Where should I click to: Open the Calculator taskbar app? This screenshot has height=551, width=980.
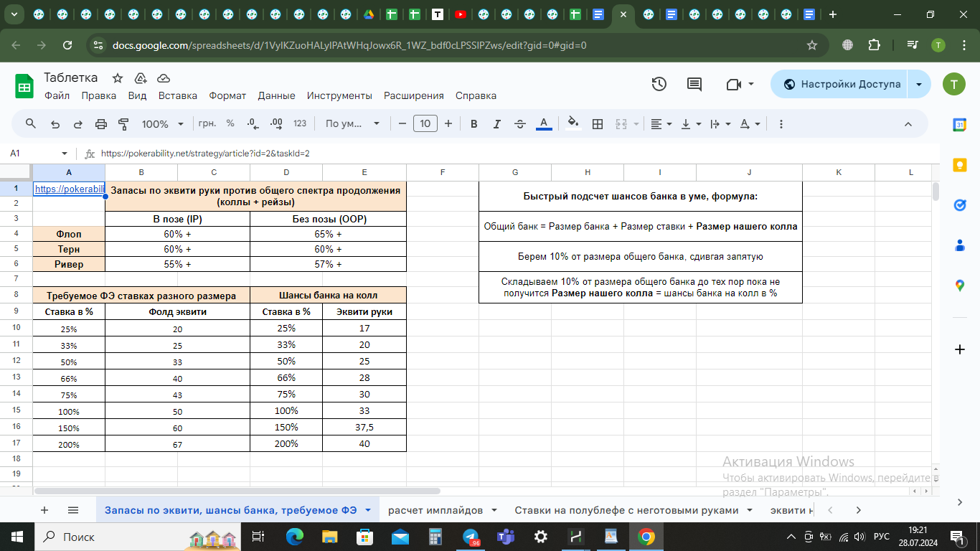click(x=435, y=537)
